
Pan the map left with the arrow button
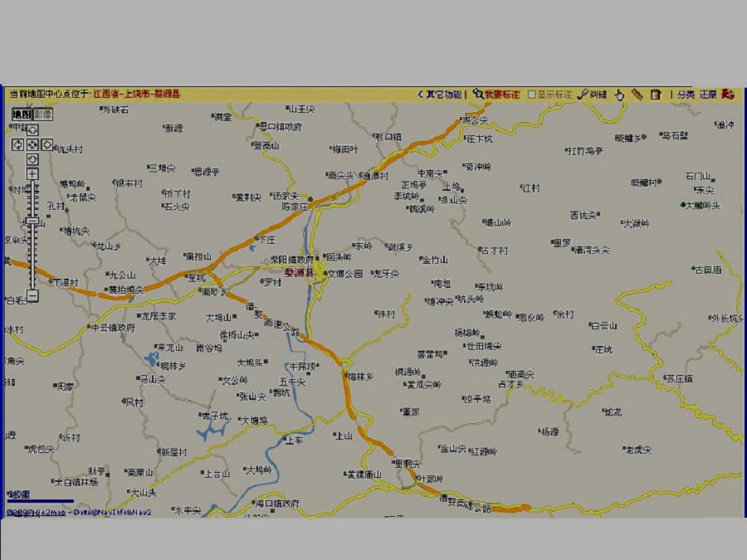[x=17, y=144]
